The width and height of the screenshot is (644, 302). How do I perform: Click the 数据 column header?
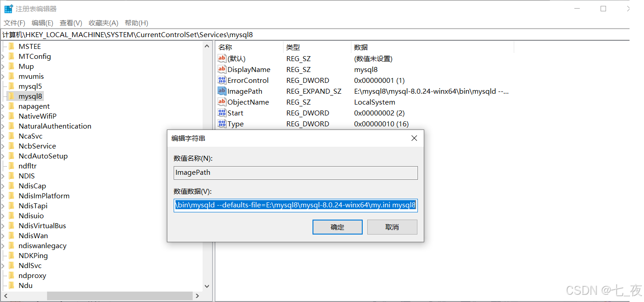click(361, 47)
